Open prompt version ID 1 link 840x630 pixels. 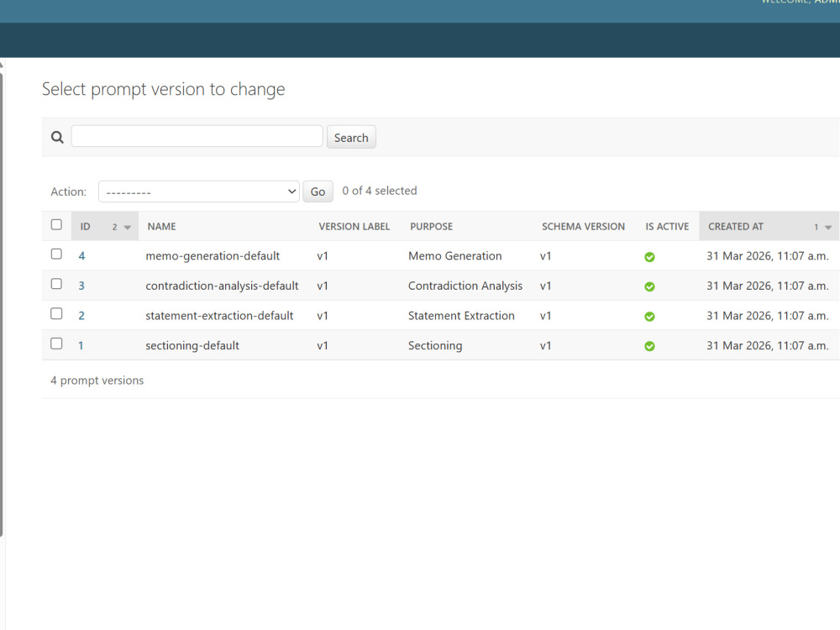pyautogui.click(x=81, y=345)
